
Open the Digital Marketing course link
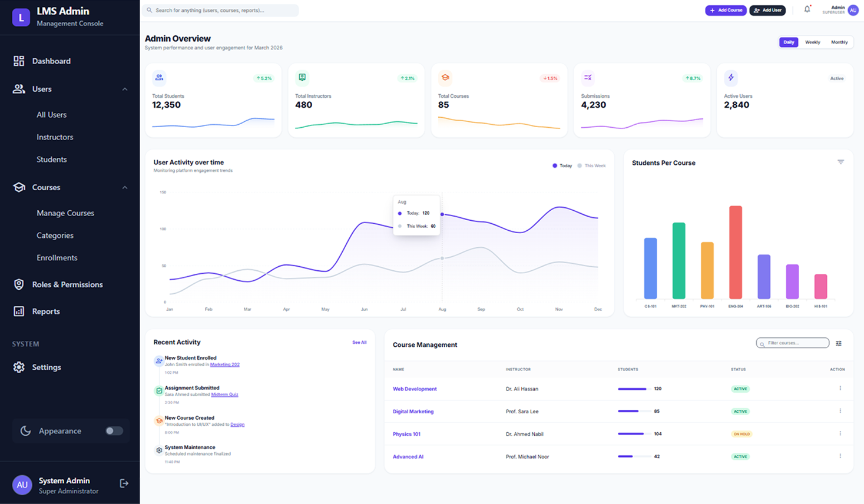(413, 412)
